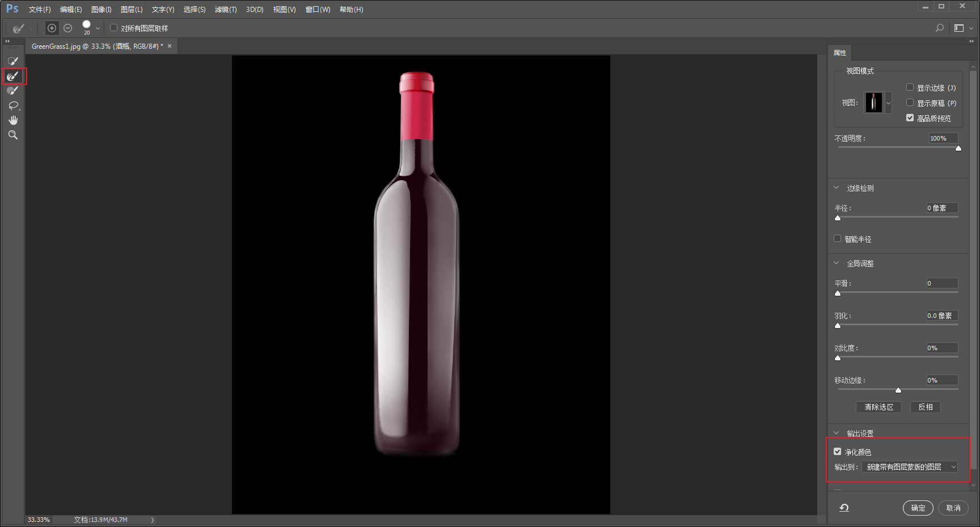Click the 反相 button
This screenshot has height=527, width=980.
[926, 407]
